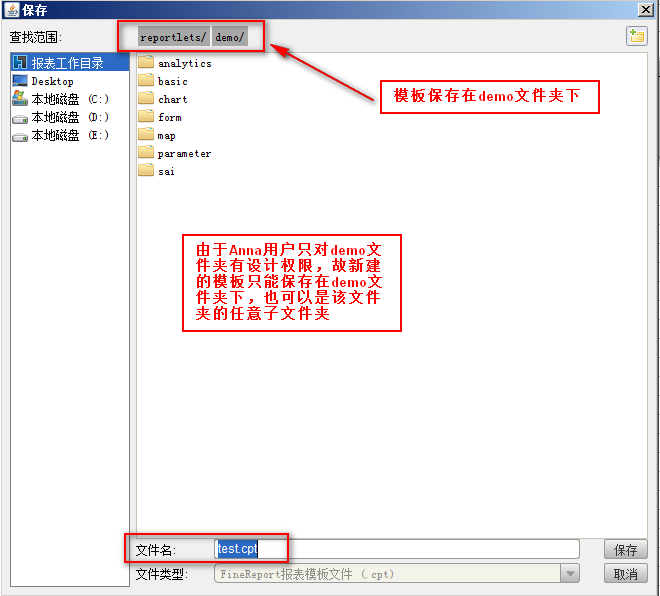Click the 取消 button

pyautogui.click(x=625, y=574)
